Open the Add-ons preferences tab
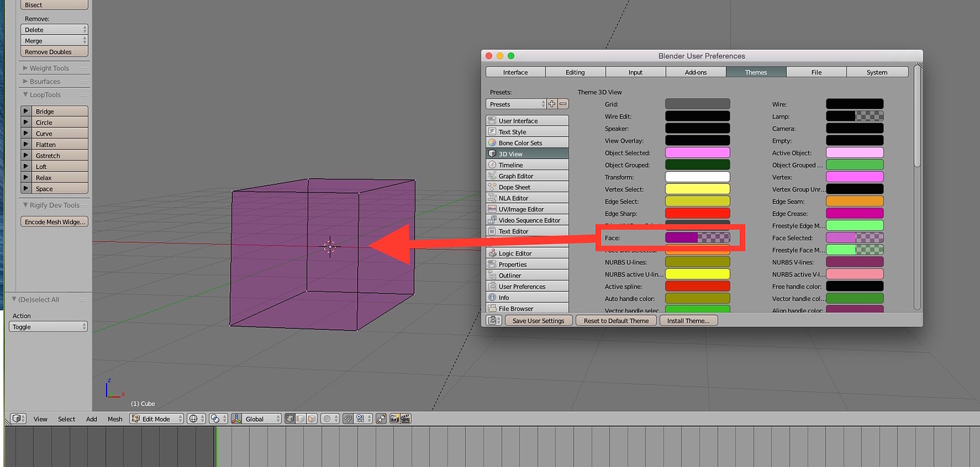This screenshot has height=467, width=980. pyautogui.click(x=696, y=72)
